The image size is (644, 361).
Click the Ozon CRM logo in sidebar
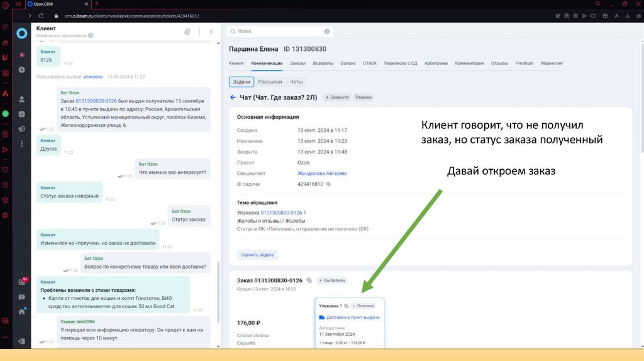click(22, 33)
